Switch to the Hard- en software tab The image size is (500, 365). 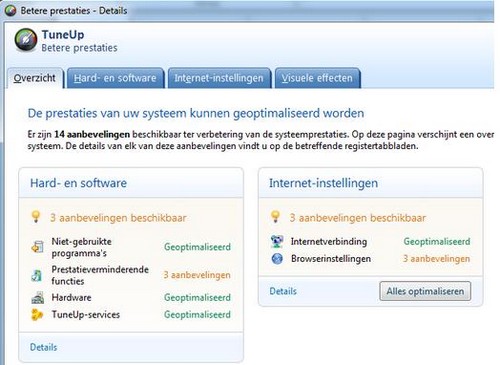pyautogui.click(x=115, y=78)
